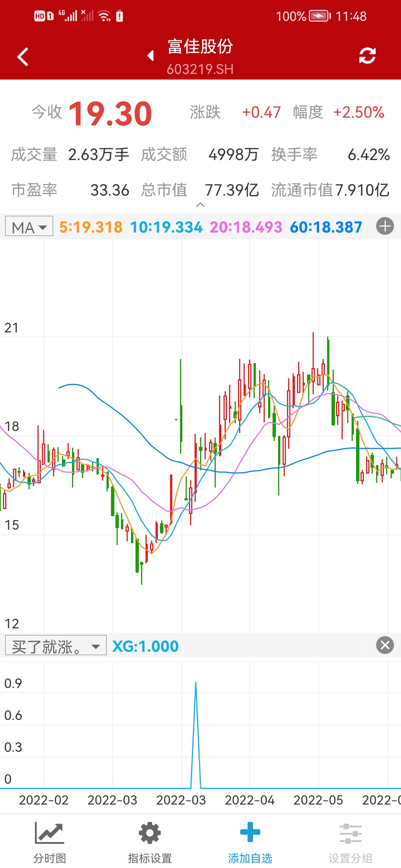The image size is (401, 868).
Task: Tap the back arrow in the header
Action: 23,57
